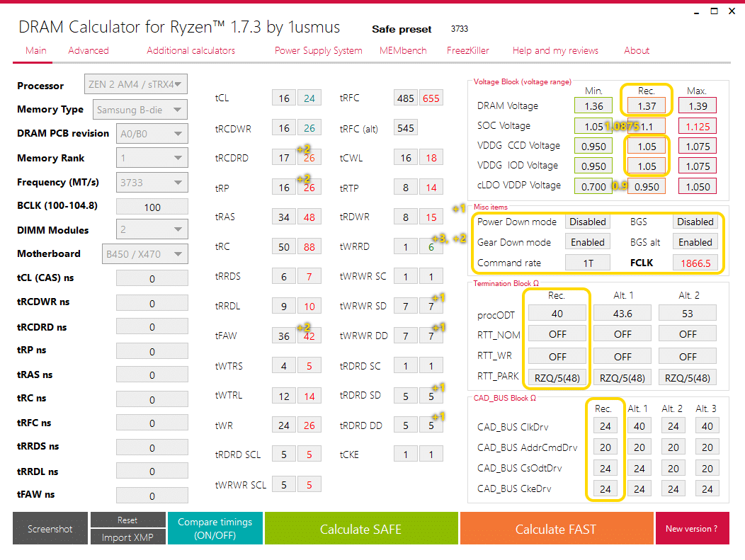745x560 pixels.
Task: Click the tRAS ns input field
Action: [x=152, y=375]
